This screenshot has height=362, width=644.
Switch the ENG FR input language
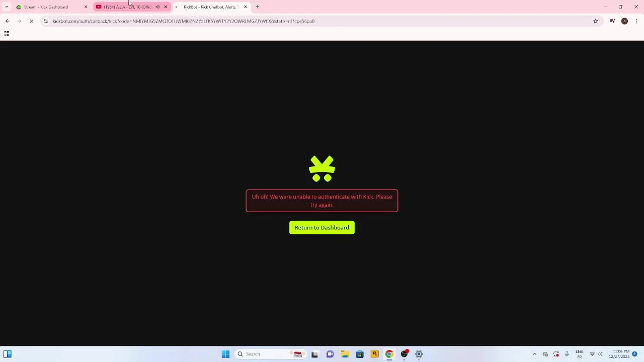point(580,354)
